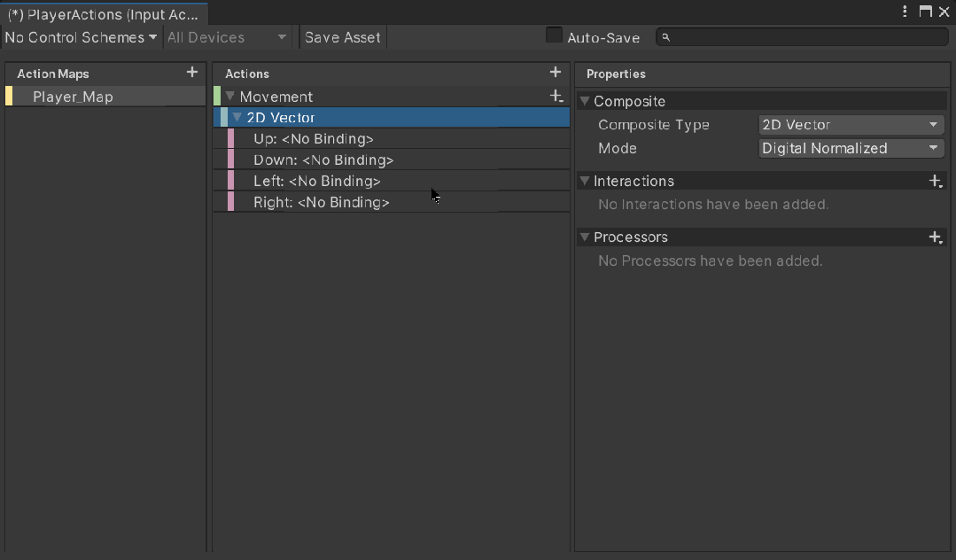This screenshot has height=560, width=956.
Task: Click the search magnifier icon
Action: 666,37
